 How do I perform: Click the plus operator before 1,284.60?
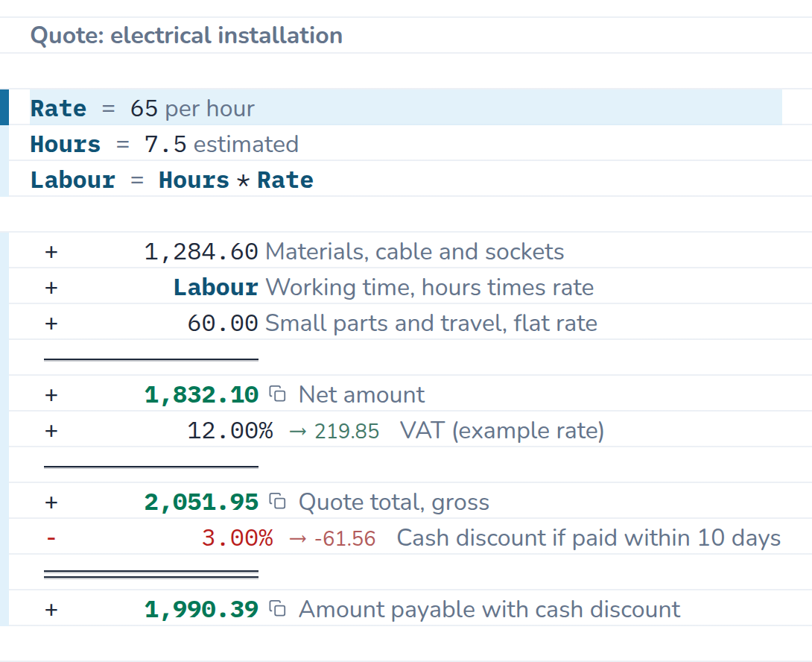click(x=51, y=252)
